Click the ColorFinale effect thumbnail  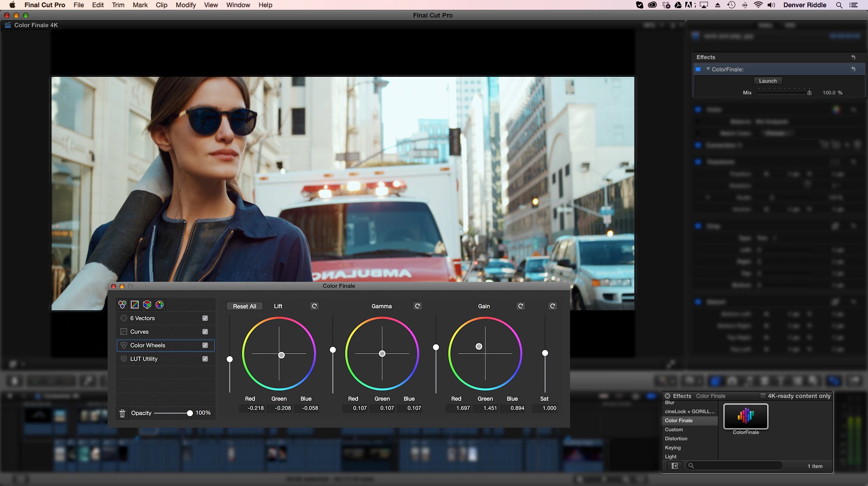745,416
